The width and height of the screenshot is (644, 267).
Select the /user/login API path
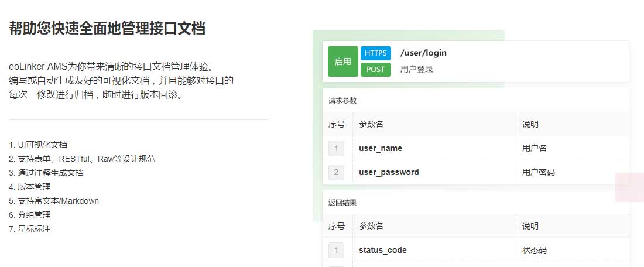pyautogui.click(x=423, y=53)
